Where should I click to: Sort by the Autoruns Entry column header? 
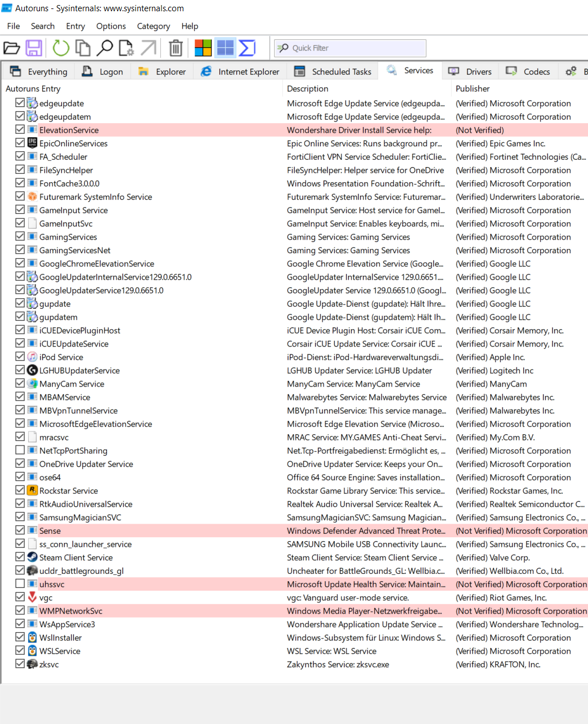(142, 88)
